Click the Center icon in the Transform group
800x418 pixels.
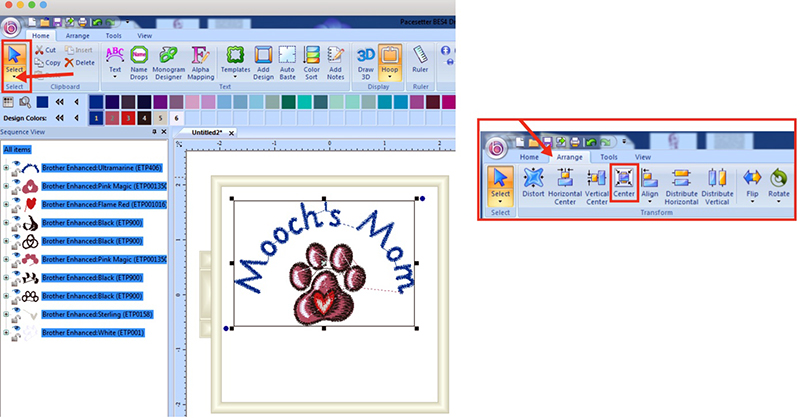click(x=624, y=185)
